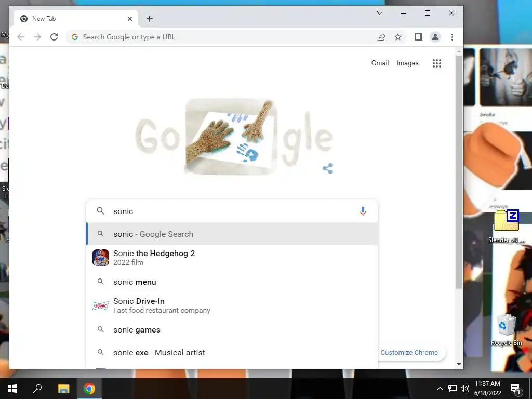Pick the 'sonic games' suggestion
This screenshot has width=532, height=399.
click(232, 330)
